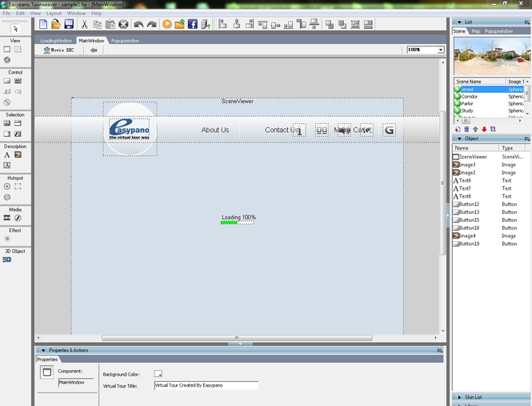
Task: Cut selection using scissors icon
Action: [x=85, y=24]
